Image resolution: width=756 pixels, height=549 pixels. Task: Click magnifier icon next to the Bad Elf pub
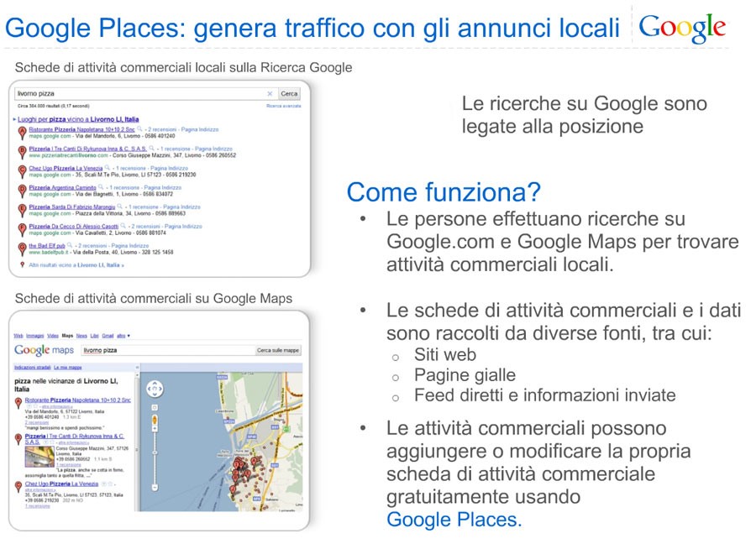coord(70,245)
